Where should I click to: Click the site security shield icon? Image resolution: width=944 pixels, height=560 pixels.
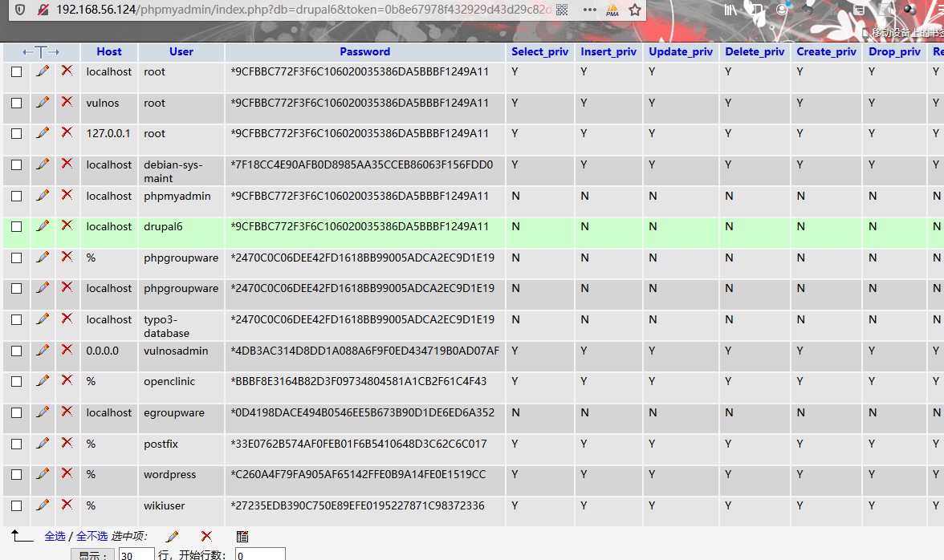(20, 10)
